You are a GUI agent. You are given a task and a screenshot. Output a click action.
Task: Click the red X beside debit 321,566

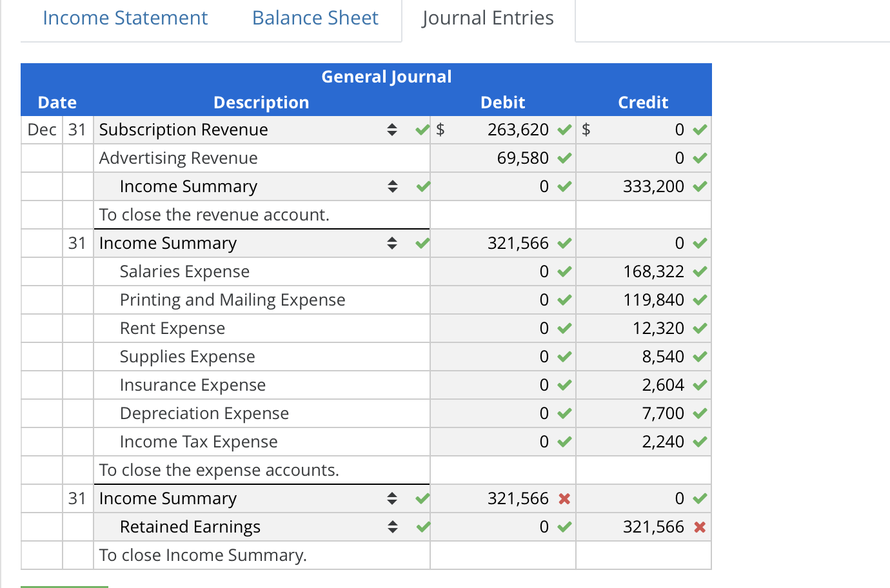(x=564, y=498)
